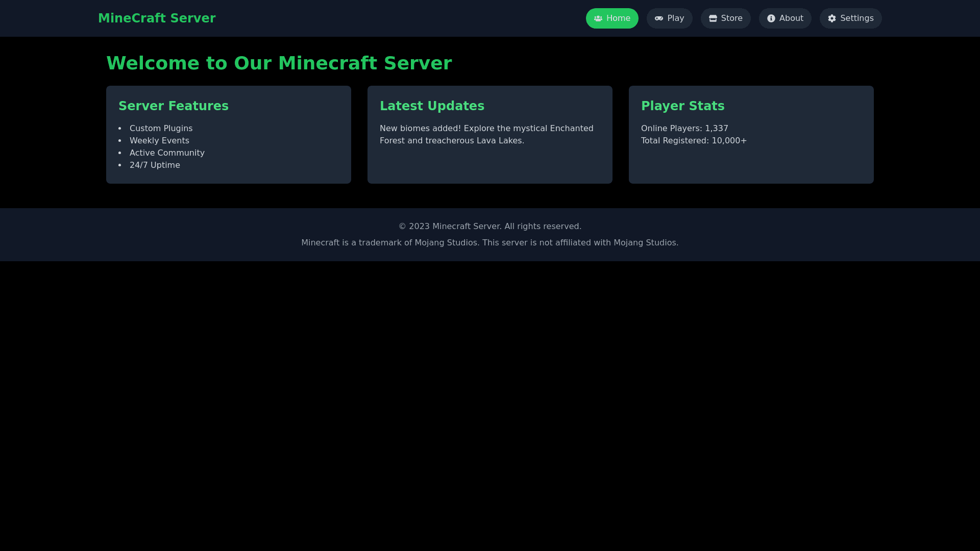This screenshot has height=551, width=980.
Task: Click the welcome page heading
Action: pos(279,63)
